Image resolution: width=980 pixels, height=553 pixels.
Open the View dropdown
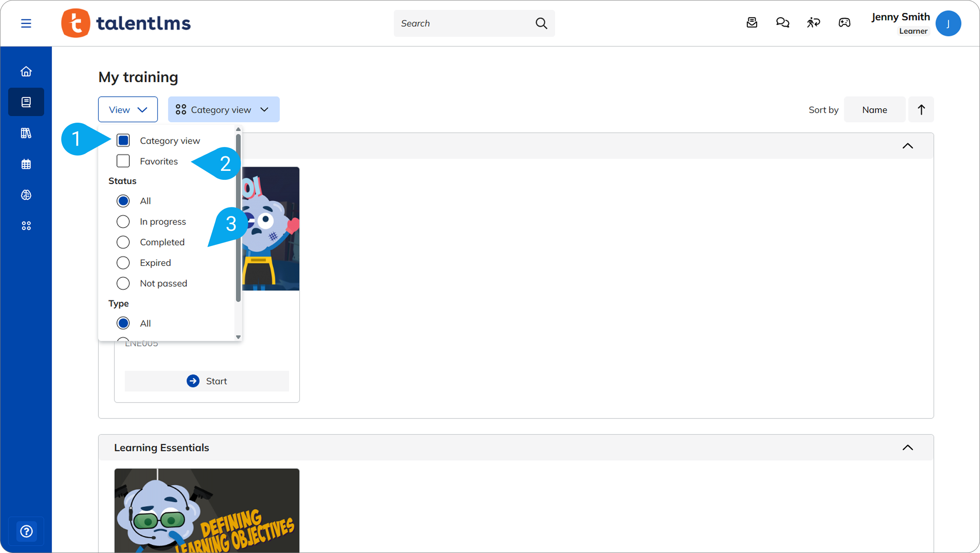coord(127,109)
